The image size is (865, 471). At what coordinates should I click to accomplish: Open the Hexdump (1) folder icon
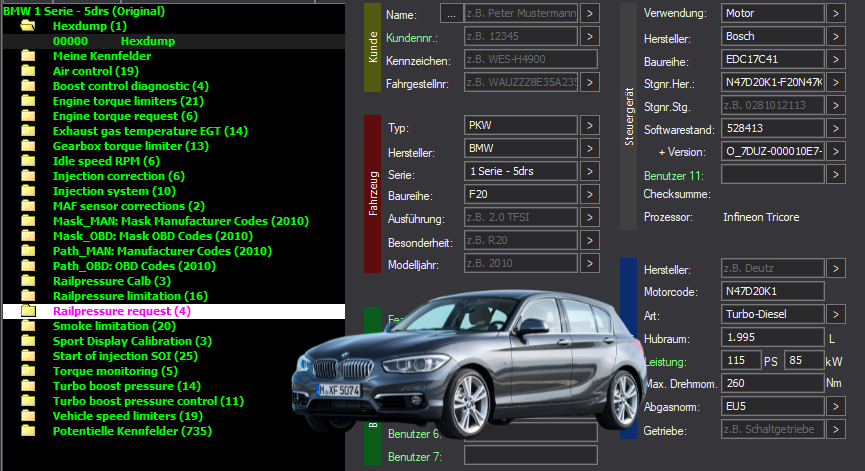[x=28, y=26]
